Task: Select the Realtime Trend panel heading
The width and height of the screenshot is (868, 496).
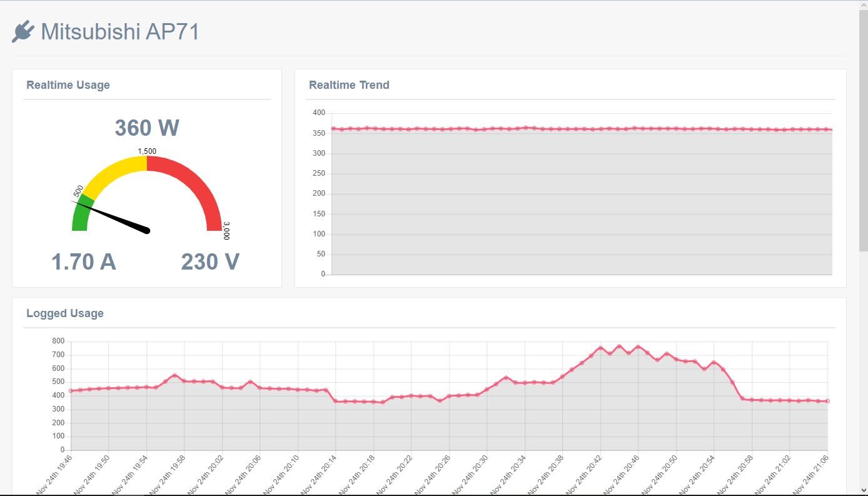Action: [x=349, y=85]
